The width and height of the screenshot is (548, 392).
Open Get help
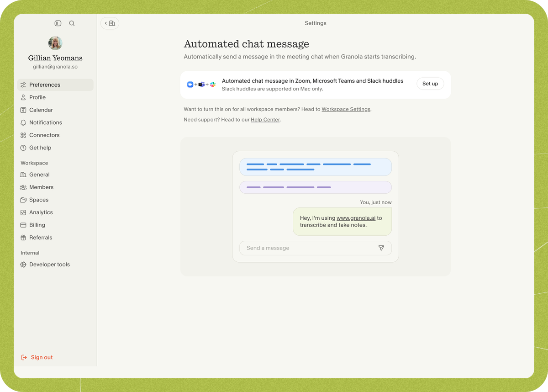click(55, 148)
